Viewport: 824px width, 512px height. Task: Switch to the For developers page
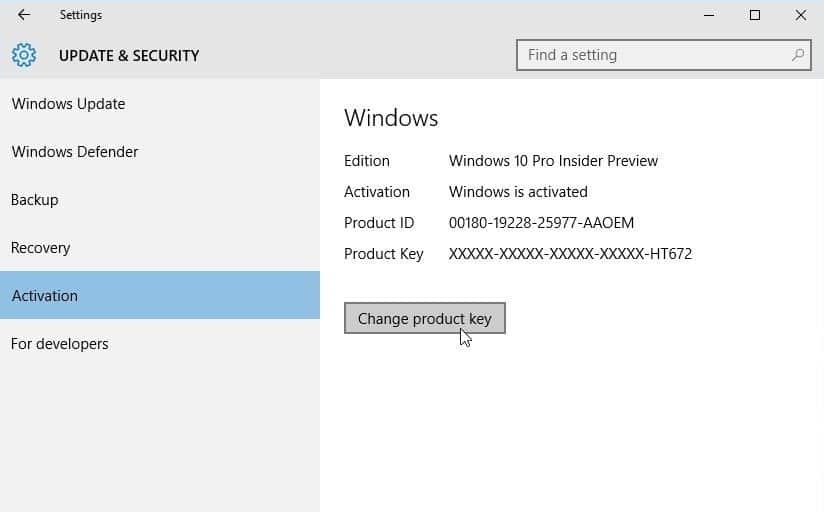60,344
